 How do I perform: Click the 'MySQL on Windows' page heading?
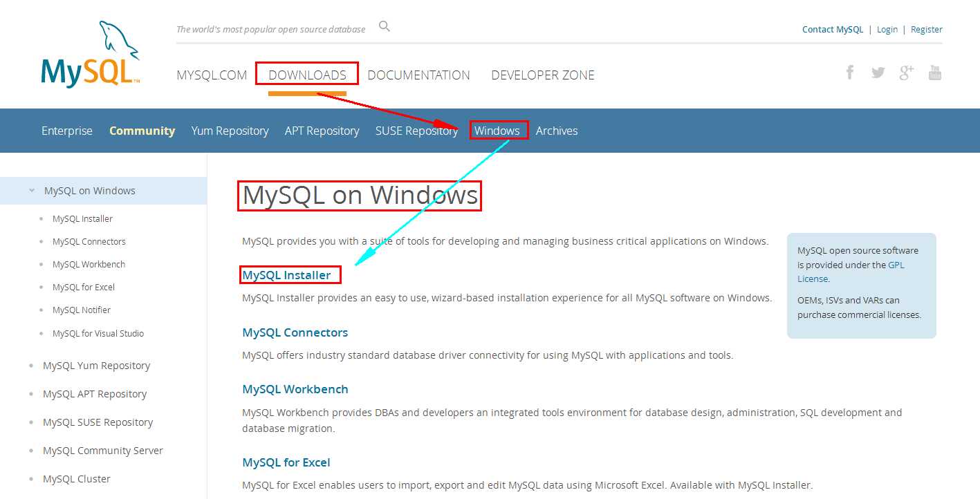coord(360,196)
